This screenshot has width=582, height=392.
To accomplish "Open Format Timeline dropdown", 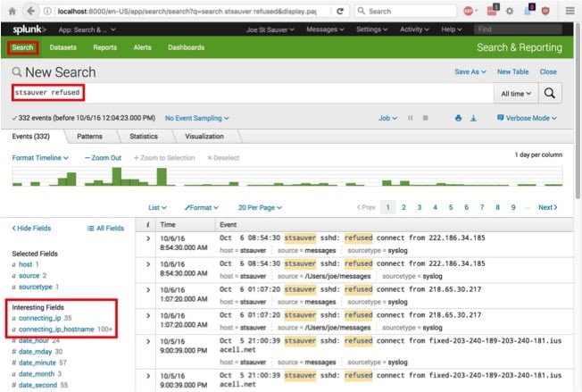I will click(40, 158).
